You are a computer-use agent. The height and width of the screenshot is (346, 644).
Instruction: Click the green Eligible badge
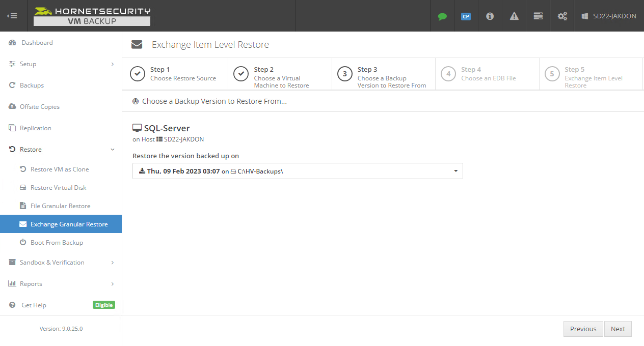104,305
